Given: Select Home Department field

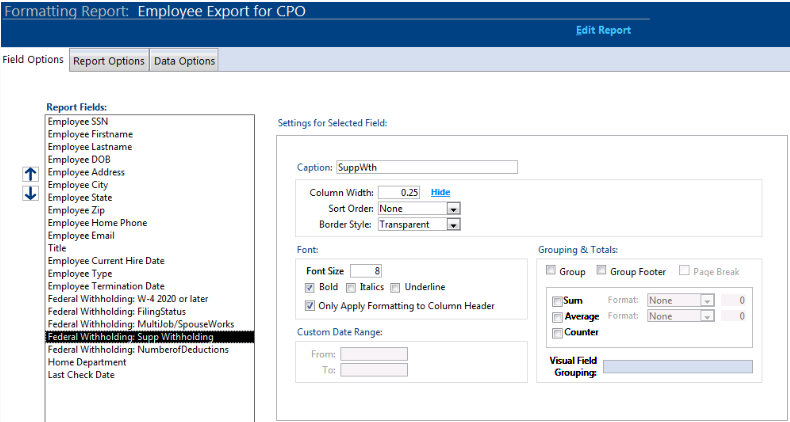Looking at the screenshot, I should [150, 362].
